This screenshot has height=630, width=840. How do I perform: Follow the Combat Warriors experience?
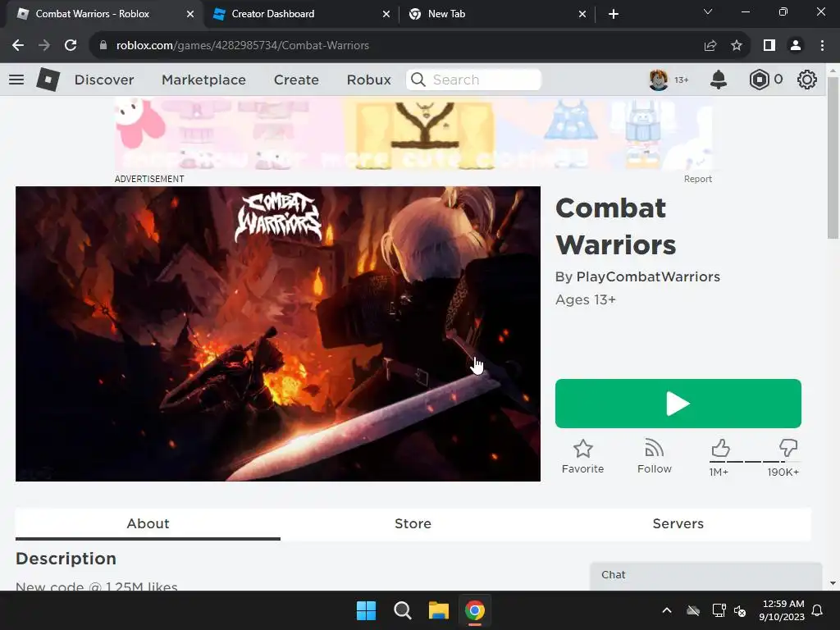[x=654, y=456]
